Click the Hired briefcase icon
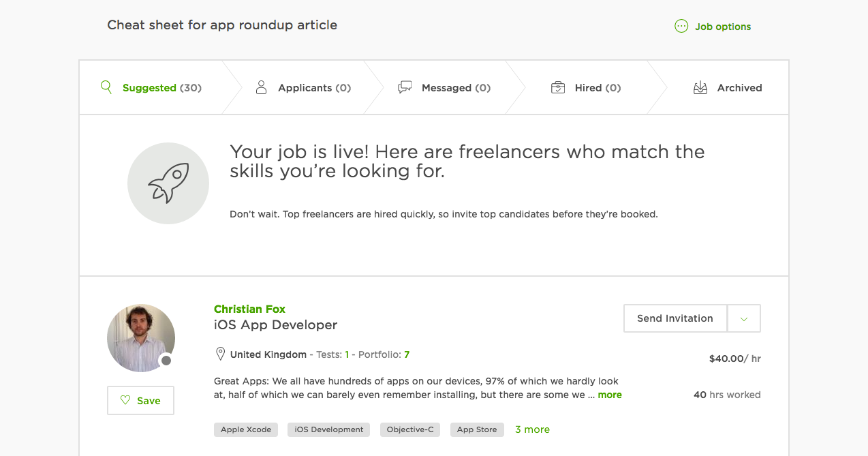868x456 pixels. 558,87
